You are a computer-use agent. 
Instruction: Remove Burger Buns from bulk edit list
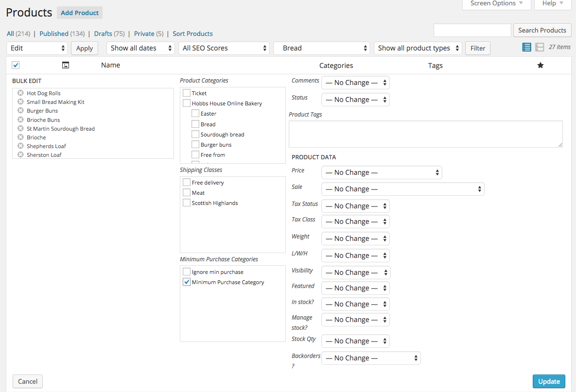(20, 111)
